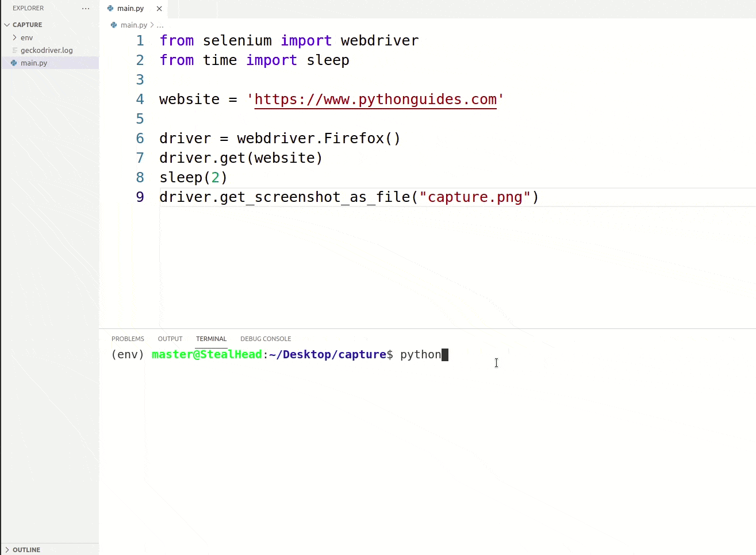Switch to the OUTPUT tab

click(170, 339)
